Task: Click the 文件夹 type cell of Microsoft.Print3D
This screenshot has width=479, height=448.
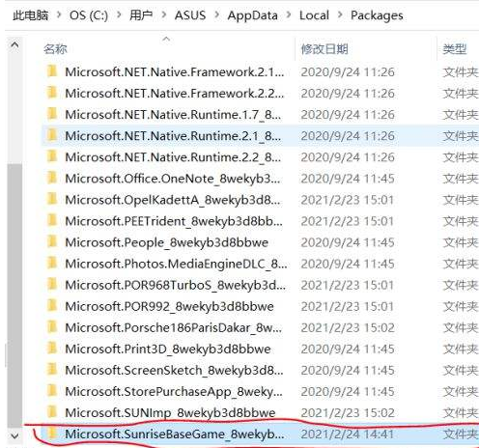Action: 461,349
